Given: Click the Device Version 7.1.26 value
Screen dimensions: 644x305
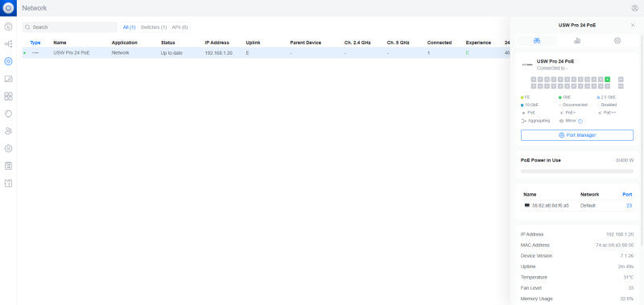Looking at the screenshot, I should point(627,256).
